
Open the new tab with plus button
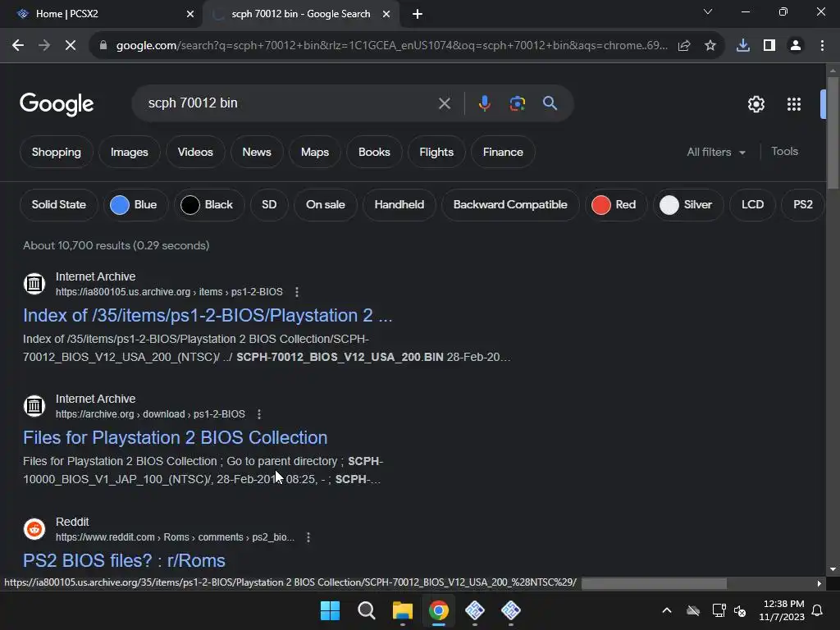(418, 14)
